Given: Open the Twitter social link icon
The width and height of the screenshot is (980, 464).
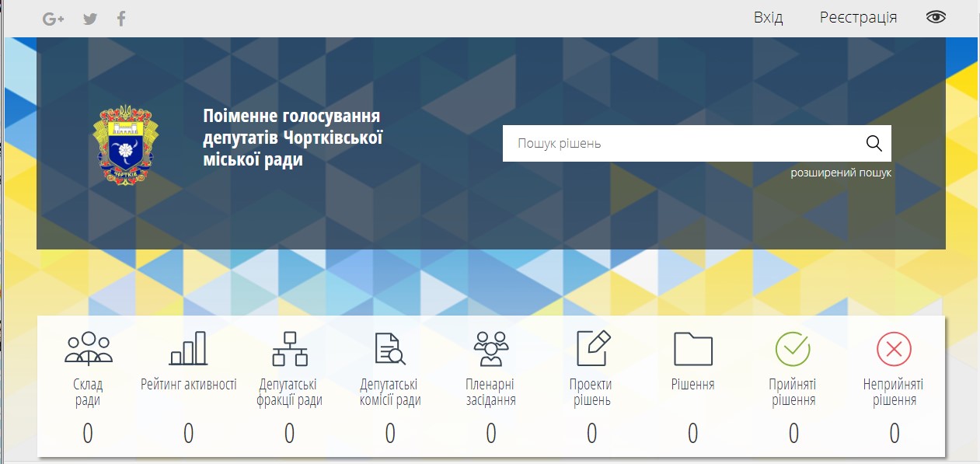Looking at the screenshot, I should 90,19.
